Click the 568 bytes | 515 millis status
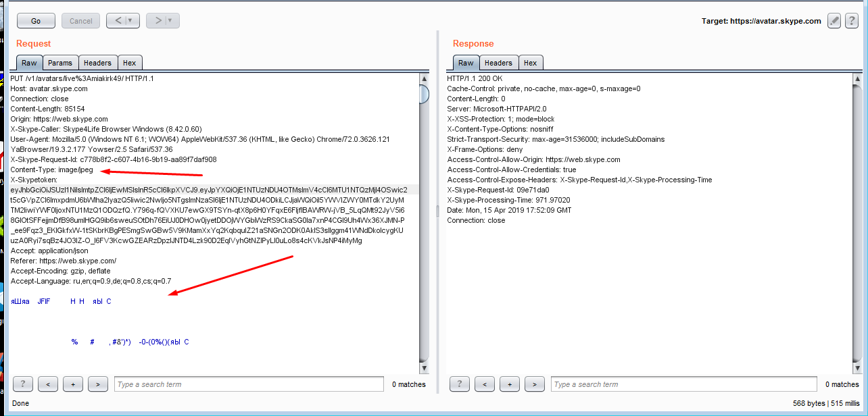Viewport: 868px width, 416px height. 827,403
